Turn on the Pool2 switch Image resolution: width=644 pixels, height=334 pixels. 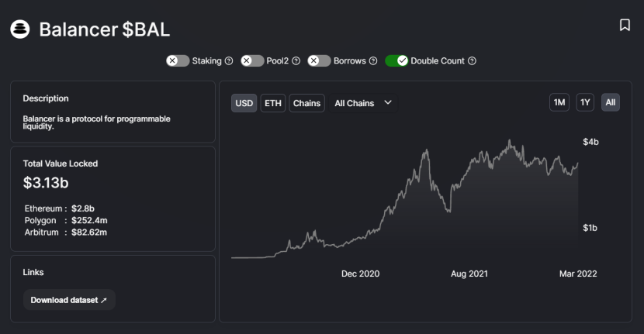tap(252, 60)
